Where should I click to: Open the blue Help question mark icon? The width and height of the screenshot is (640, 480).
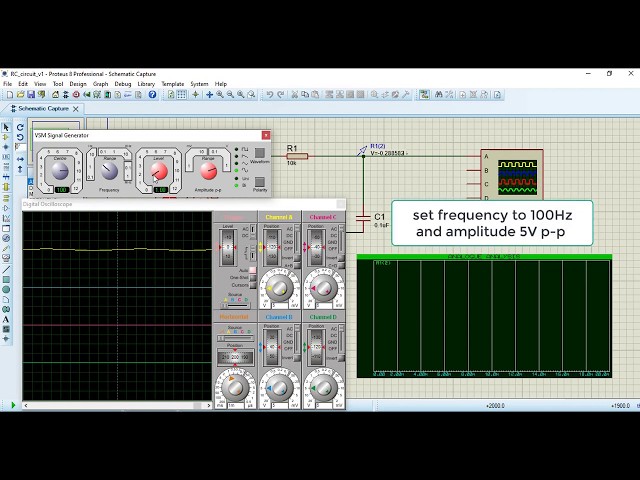click(x=152, y=95)
